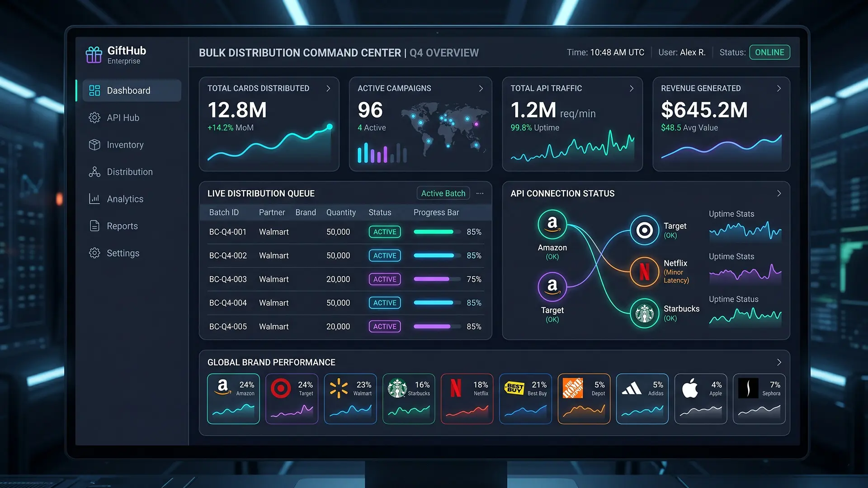The width and height of the screenshot is (868, 488).
Task: Click the Netflix logo in Global Brand Performance
Action: [456, 388]
